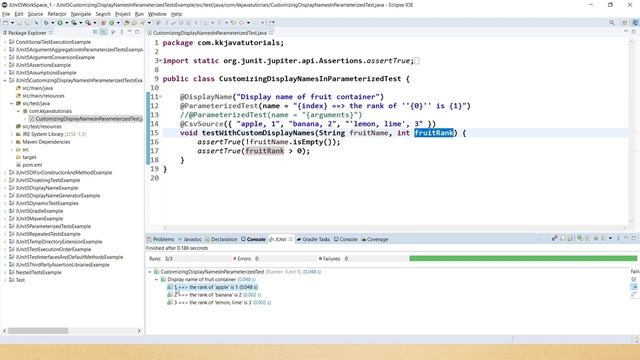Screen dimensions: 640x360
Task: Toggle Pin Editor toolbar icon
Action: (271, 23)
